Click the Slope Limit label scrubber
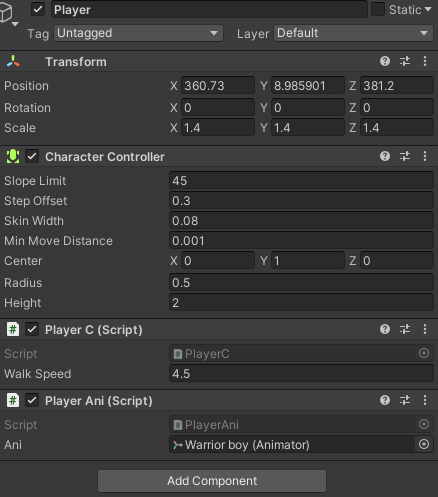Screen dimensions: 438x497 (35, 181)
